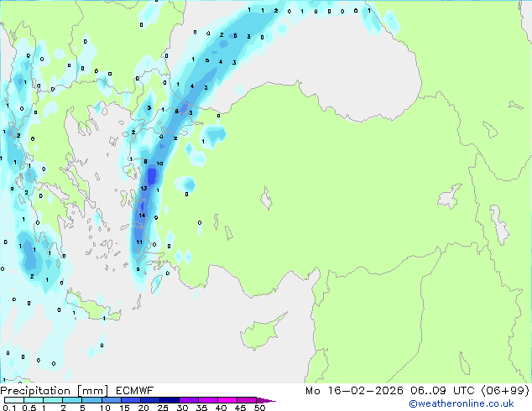The height and width of the screenshot is (411, 532).
Task: Click the '35' legend scale label
Action: [201, 408]
